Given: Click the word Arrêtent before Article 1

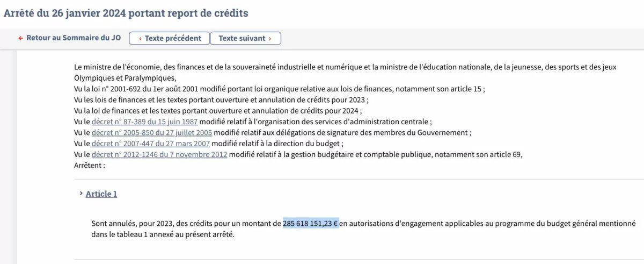Looking at the screenshot, I should click(x=90, y=166).
